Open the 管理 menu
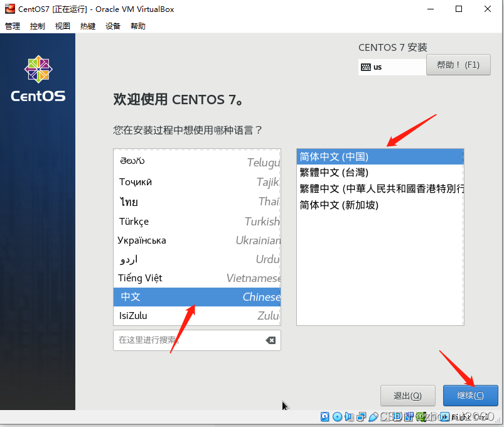504x427 pixels. [13, 26]
